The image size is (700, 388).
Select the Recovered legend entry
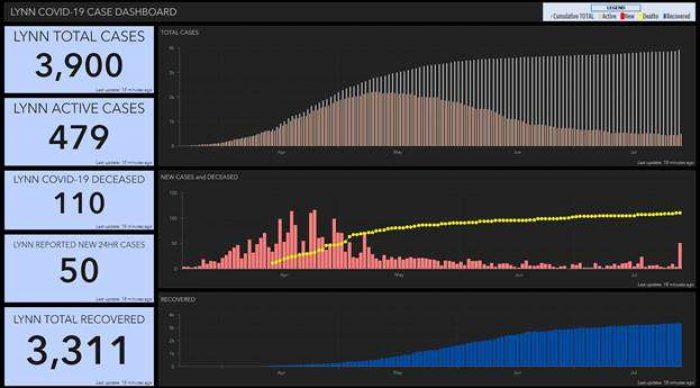click(677, 16)
